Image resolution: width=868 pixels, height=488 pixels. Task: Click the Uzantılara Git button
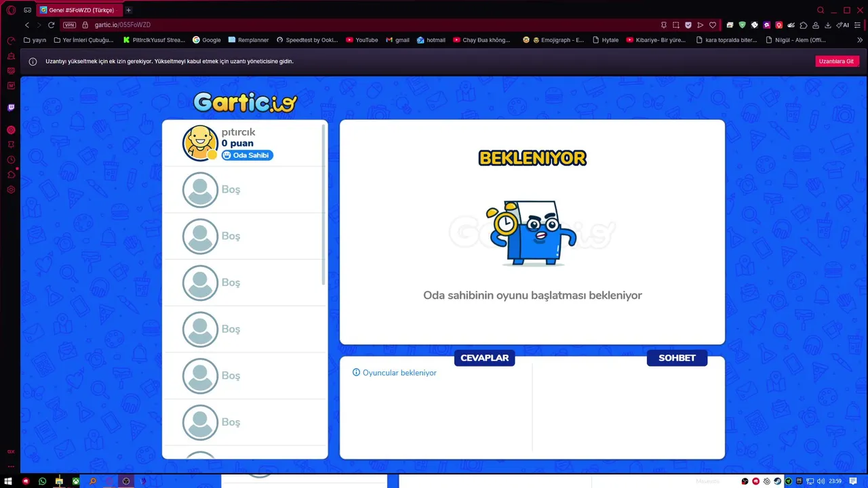coord(836,61)
